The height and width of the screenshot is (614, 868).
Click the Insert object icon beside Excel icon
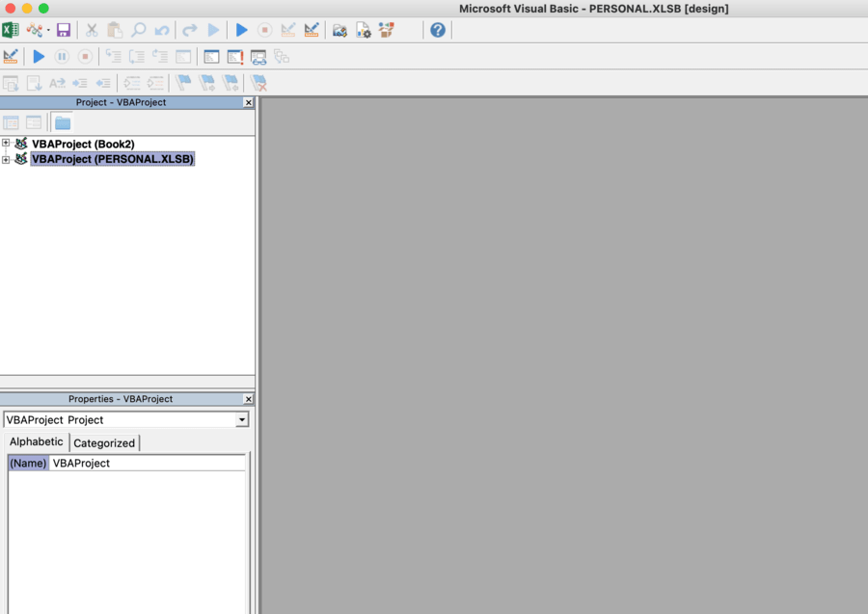pos(35,30)
